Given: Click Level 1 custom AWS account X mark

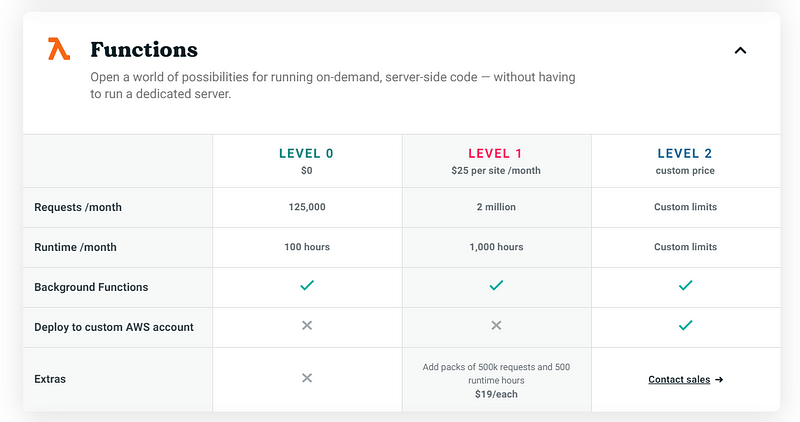Looking at the screenshot, I should click(x=496, y=326).
